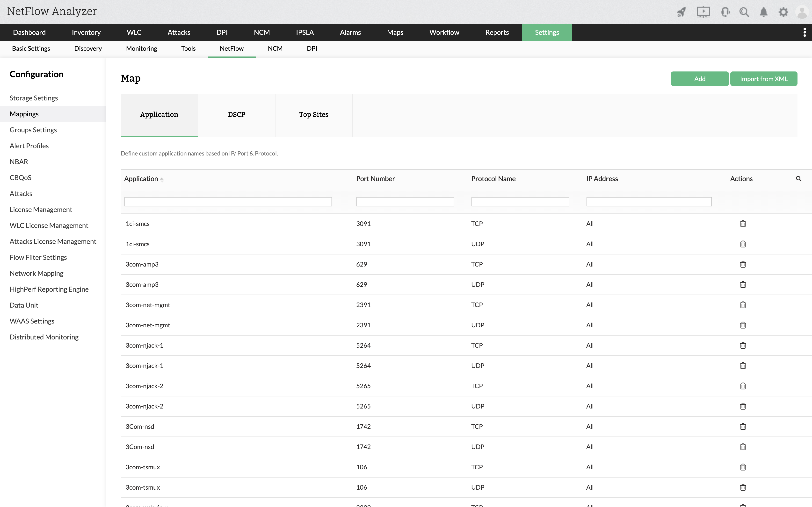Viewport: 812px width, 507px height.
Task: View notifications via the bell icon
Action: (x=763, y=12)
